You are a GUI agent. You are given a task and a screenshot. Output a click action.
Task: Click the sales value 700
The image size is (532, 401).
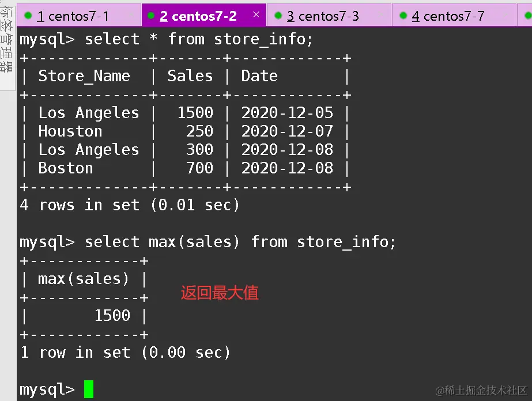click(199, 168)
